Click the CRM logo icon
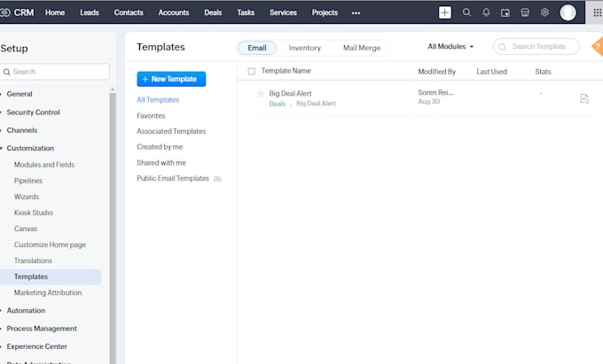Viewport: 603px width, 364px height. click(x=4, y=12)
